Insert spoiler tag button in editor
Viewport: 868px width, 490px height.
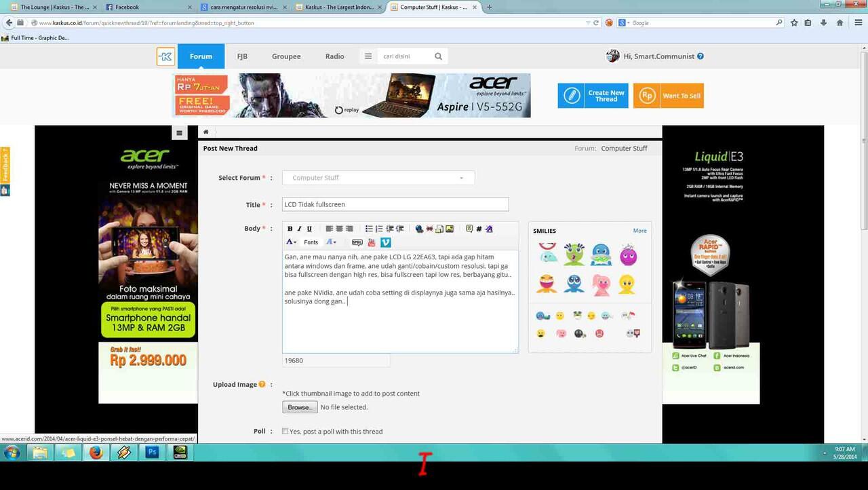(357, 242)
